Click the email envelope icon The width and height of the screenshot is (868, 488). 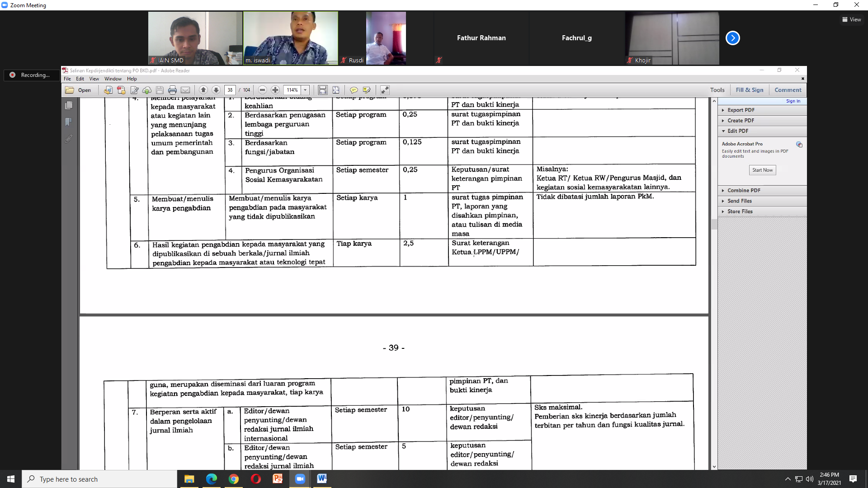tap(185, 90)
